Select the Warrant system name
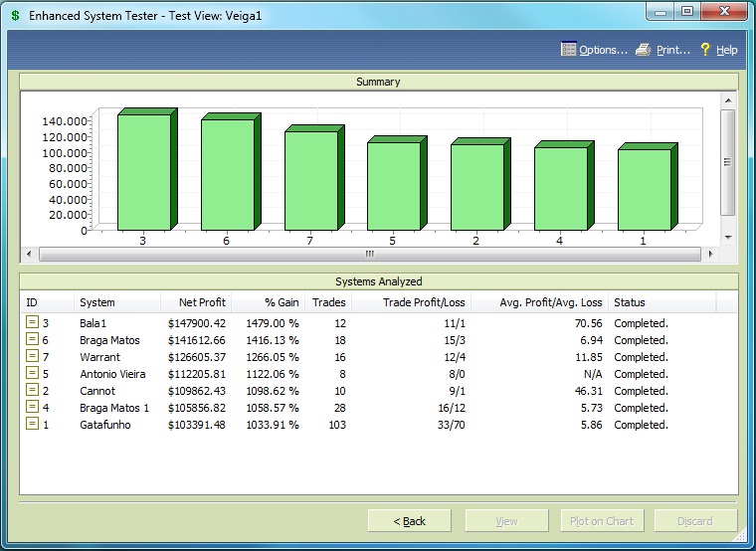The width and height of the screenshot is (756, 551). [99, 357]
